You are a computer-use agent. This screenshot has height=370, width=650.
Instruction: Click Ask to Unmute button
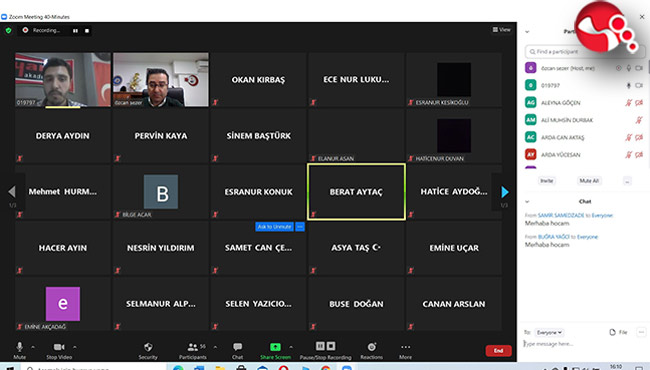(274, 227)
